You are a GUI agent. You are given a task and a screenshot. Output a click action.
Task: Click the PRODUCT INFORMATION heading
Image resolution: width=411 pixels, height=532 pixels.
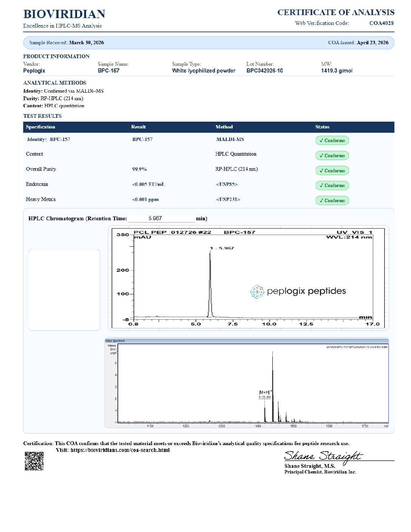pos(56,56)
